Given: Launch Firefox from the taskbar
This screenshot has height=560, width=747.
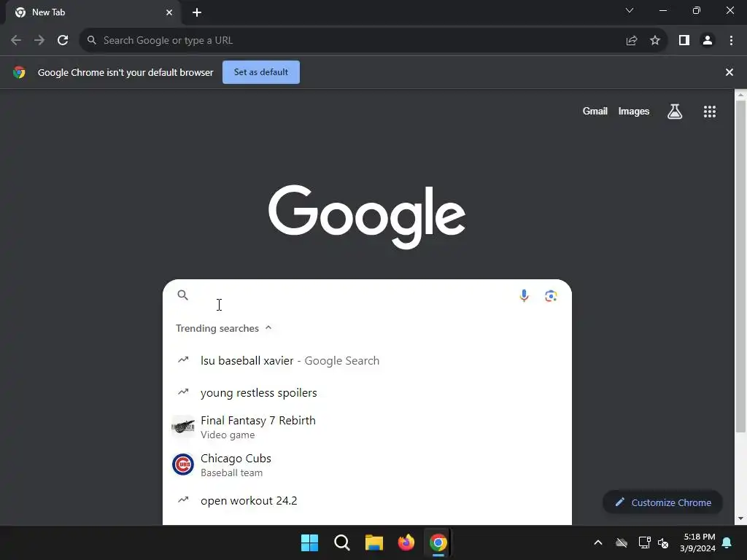Looking at the screenshot, I should click(x=406, y=542).
